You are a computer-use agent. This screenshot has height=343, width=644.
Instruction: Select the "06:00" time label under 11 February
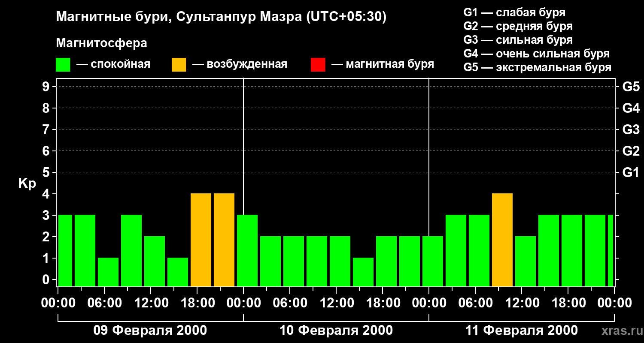click(x=475, y=303)
